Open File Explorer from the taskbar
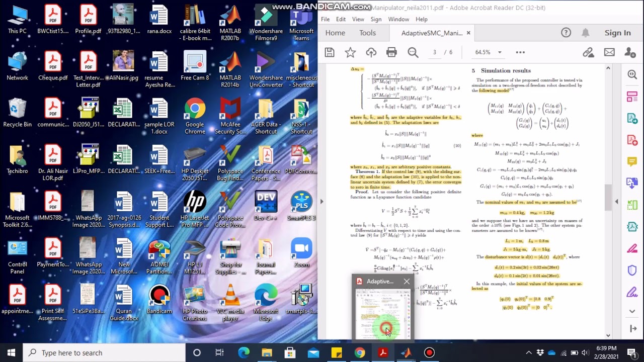This screenshot has width=644, height=362. tap(267, 352)
